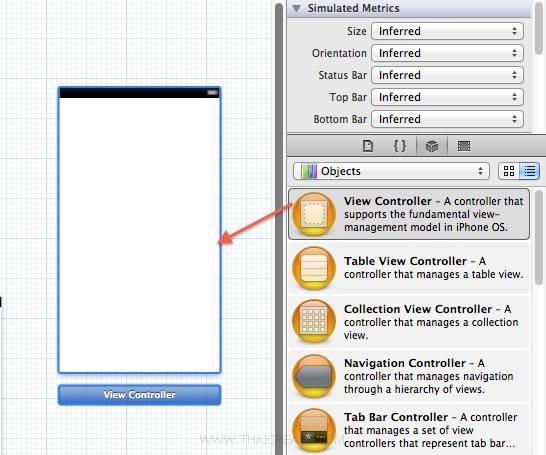This screenshot has width=546, height=455.
Task: Click the black status bar in the scene
Action: [139, 93]
